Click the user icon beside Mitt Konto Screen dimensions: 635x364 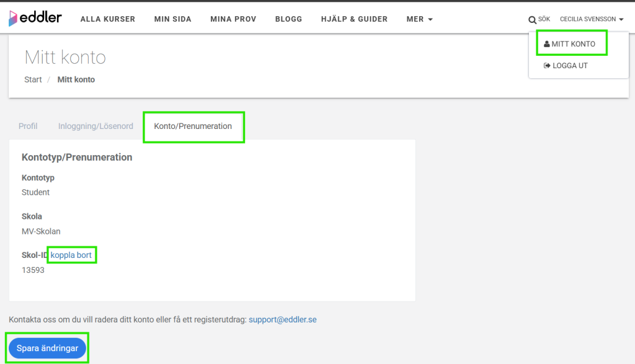[x=546, y=44]
